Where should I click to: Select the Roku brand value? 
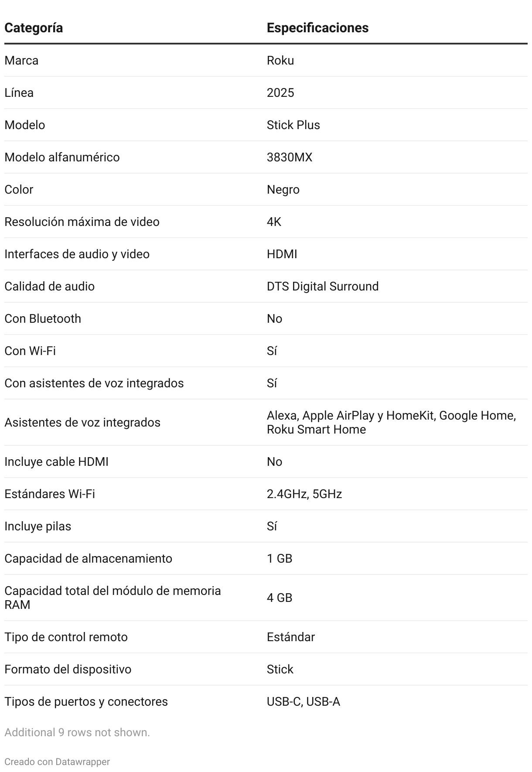point(280,60)
